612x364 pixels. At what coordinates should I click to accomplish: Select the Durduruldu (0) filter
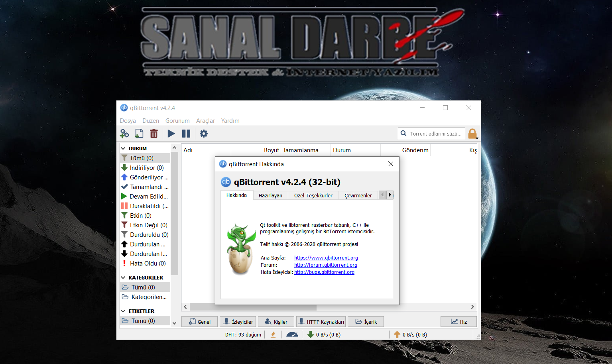(x=145, y=234)
